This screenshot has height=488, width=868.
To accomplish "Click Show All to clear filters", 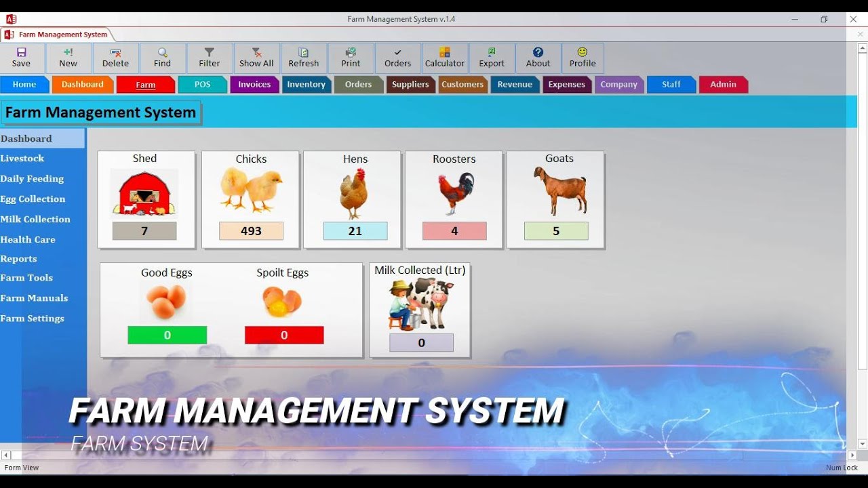I will [256, 58].
